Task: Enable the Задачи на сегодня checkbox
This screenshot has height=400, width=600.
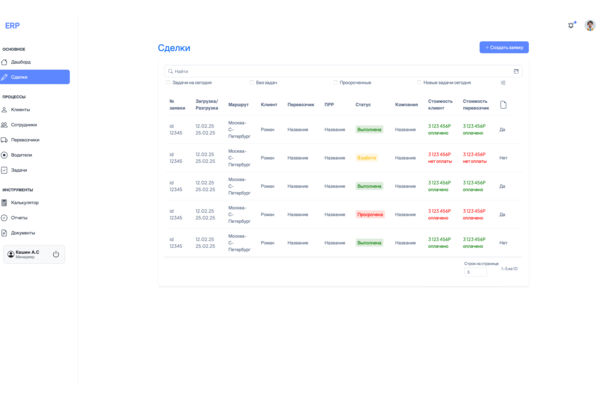Action: coord(168,83)
